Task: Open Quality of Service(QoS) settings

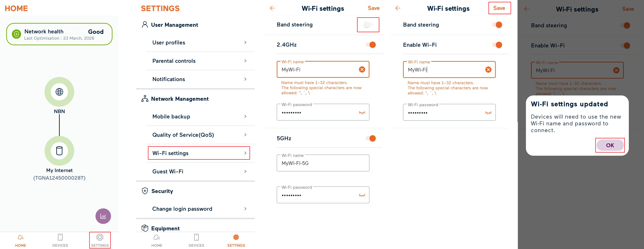Action: pyautogui.click(x=183, y=135)
